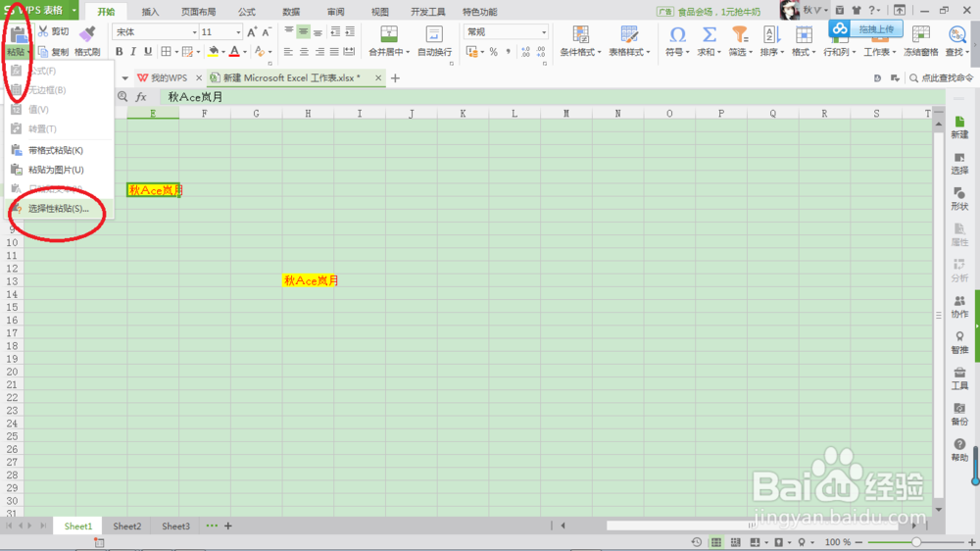Click the zoom slider handle
The image size is (980, 551).
(916, 542)
